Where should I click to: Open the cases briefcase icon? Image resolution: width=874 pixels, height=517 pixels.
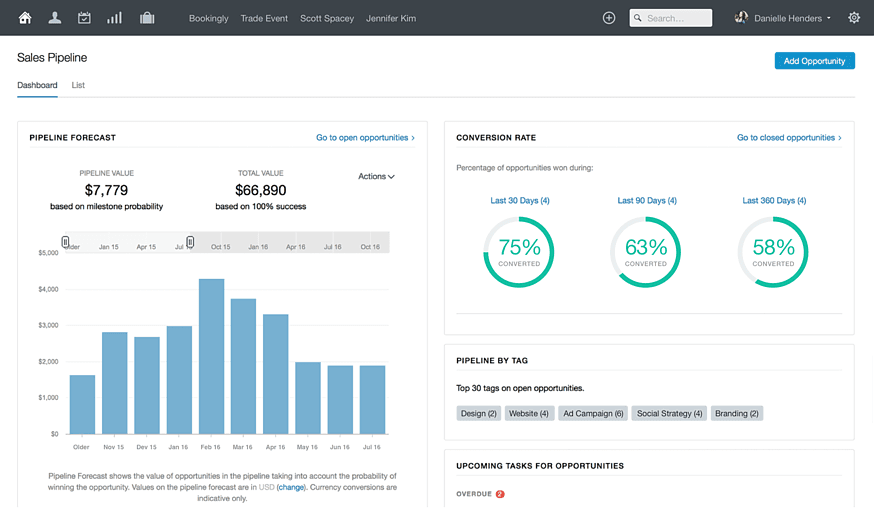coord(147,18)
